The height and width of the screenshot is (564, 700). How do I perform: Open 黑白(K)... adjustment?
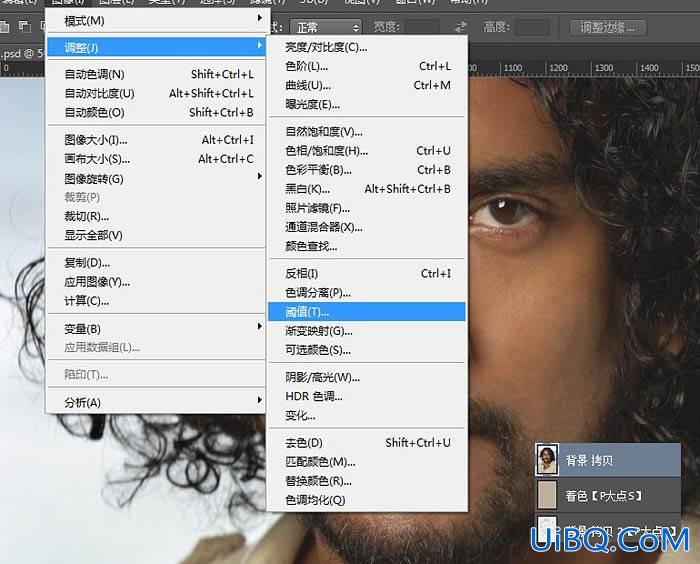click(x=367, y=189)
